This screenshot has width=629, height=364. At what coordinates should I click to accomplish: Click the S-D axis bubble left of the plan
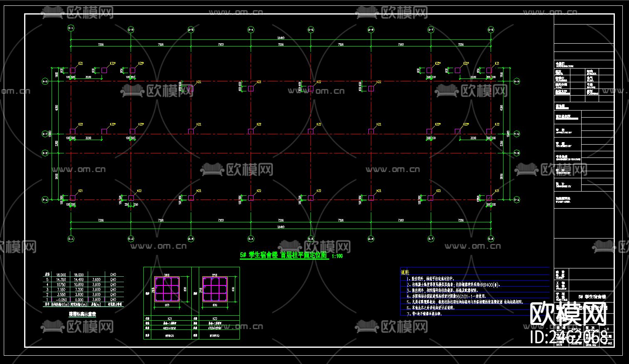(x=45, y=81)
